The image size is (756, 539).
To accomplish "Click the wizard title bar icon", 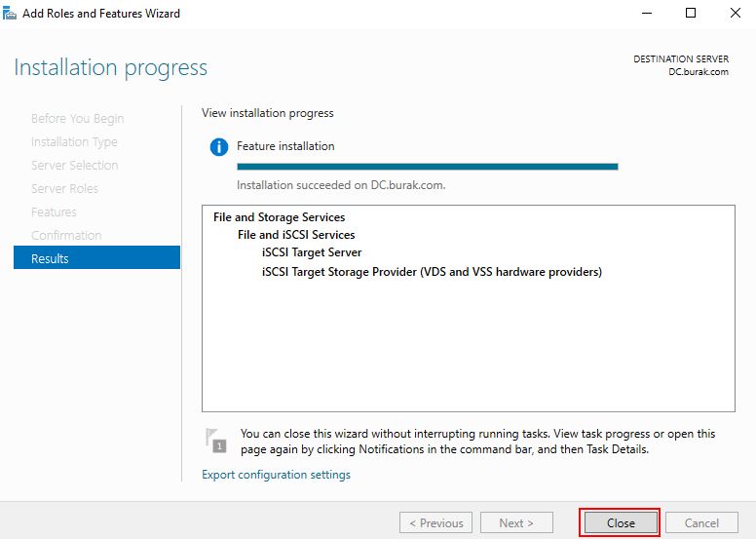I will pyautogui.click(x=9, y=13).
